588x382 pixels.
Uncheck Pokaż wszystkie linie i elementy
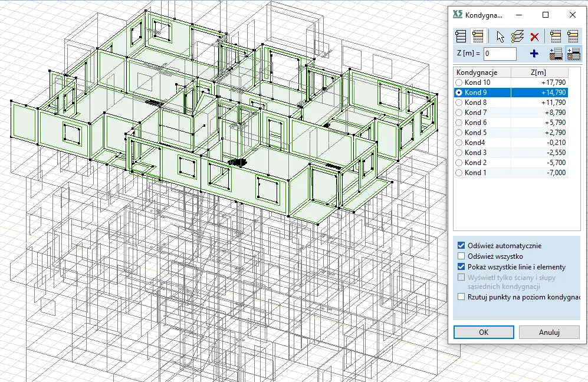point(461,267)
